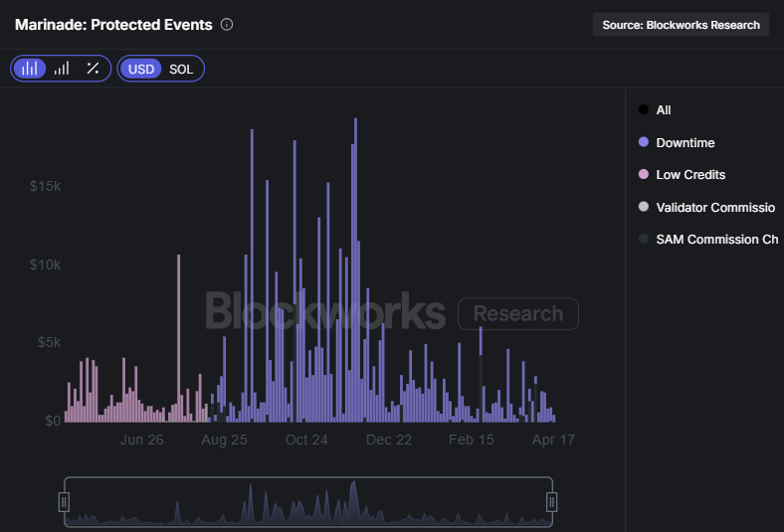784x532 pixels.
Task: Click the right range slider handle
Action: click(551, 502)
